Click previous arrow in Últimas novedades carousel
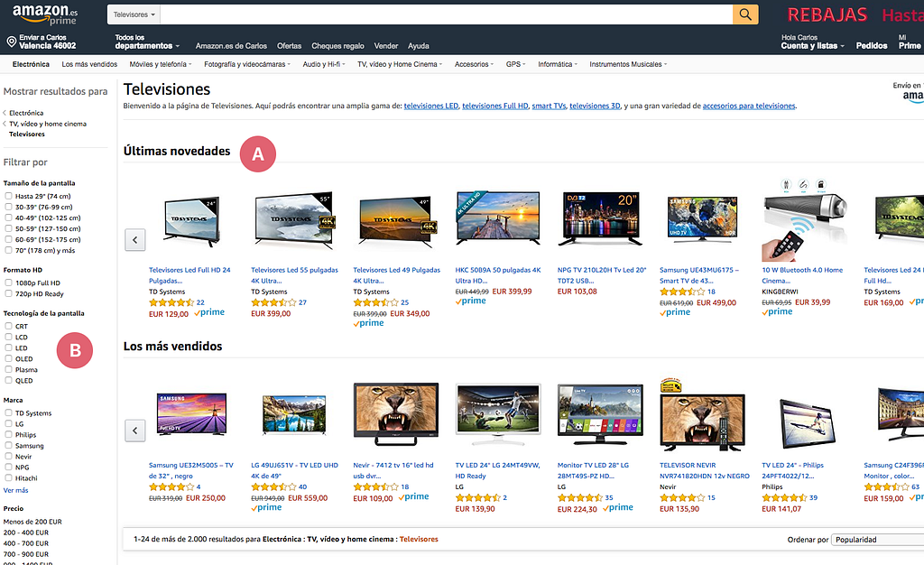Viewport: 924px width, 565px height. (x=135, y=240)
